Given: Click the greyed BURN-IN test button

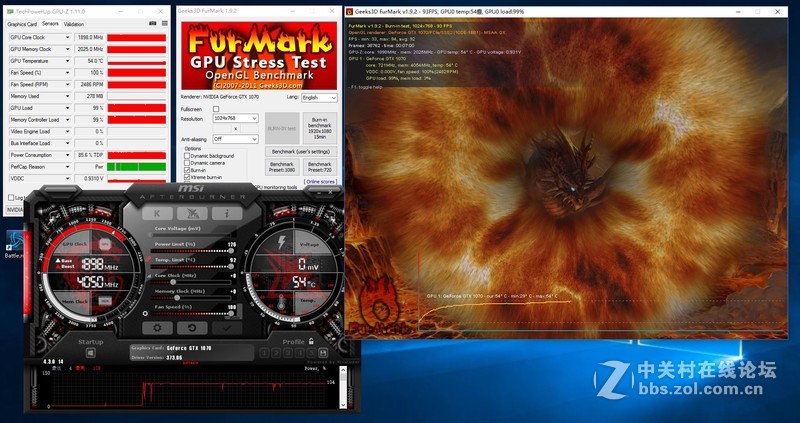Looking at the screenshot, I should [x=282, y=129].
